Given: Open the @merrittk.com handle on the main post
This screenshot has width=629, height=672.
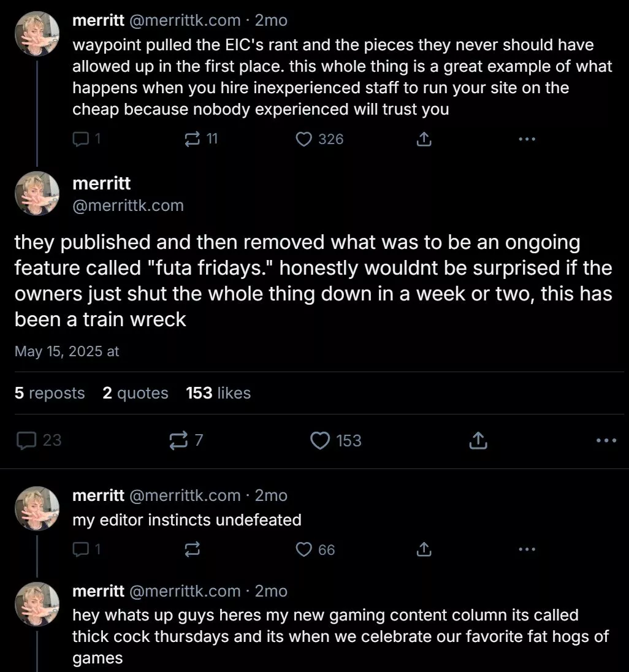Looking at the screenshot, I should (128, 206).
